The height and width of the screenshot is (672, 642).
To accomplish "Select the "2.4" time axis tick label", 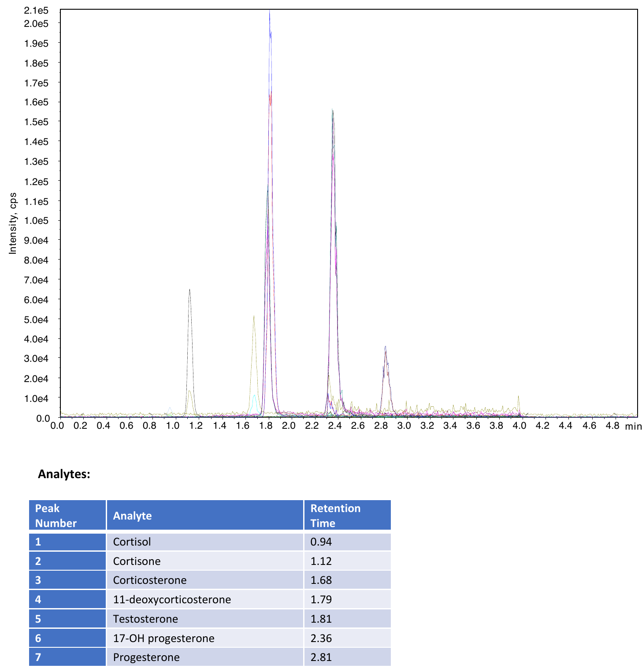I will 335,425.
